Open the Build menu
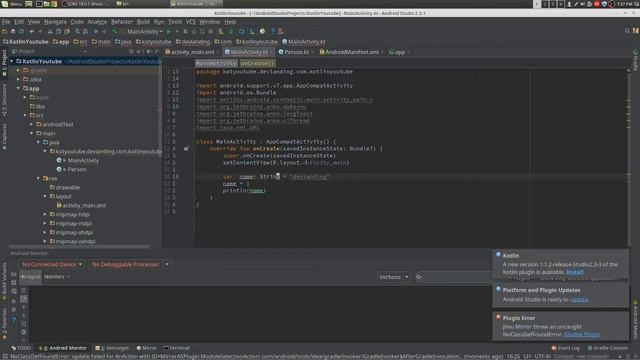Screen dimensions: 640x360 143,22
